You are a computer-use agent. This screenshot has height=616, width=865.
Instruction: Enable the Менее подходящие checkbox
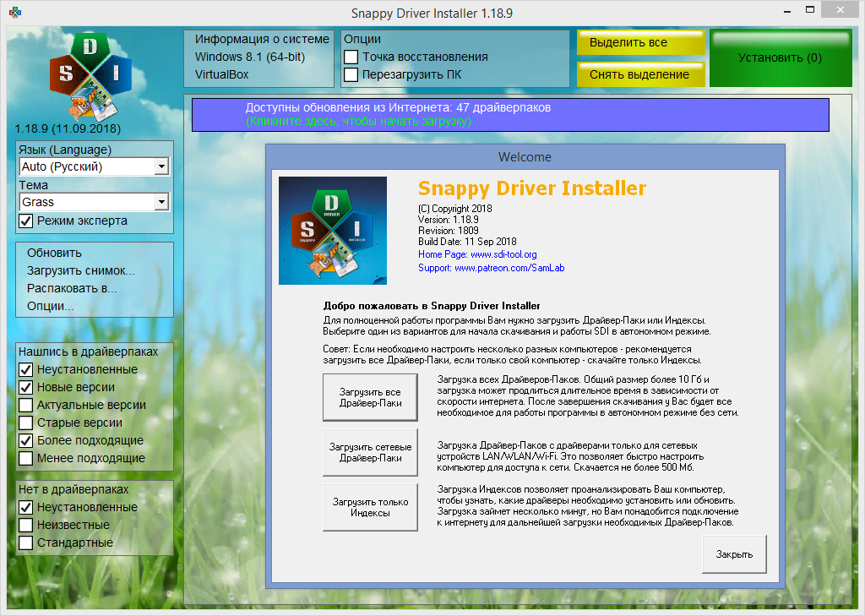25,458
